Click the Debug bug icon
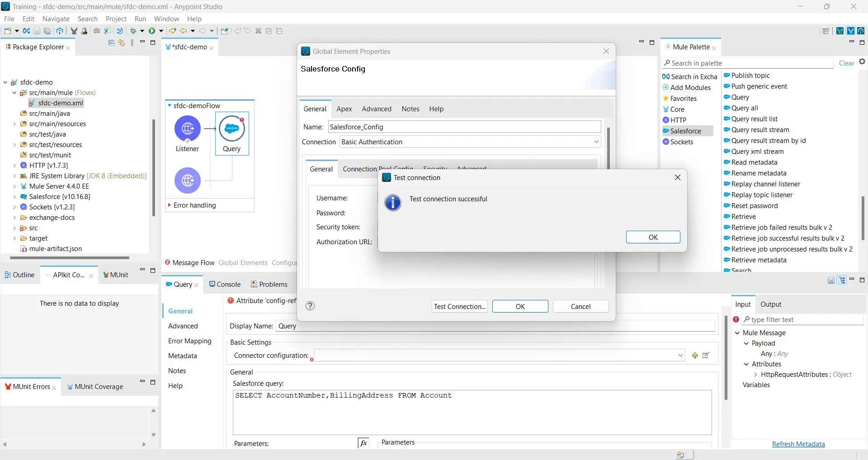This screenshot has height=460, width=868. pos(133,31)
